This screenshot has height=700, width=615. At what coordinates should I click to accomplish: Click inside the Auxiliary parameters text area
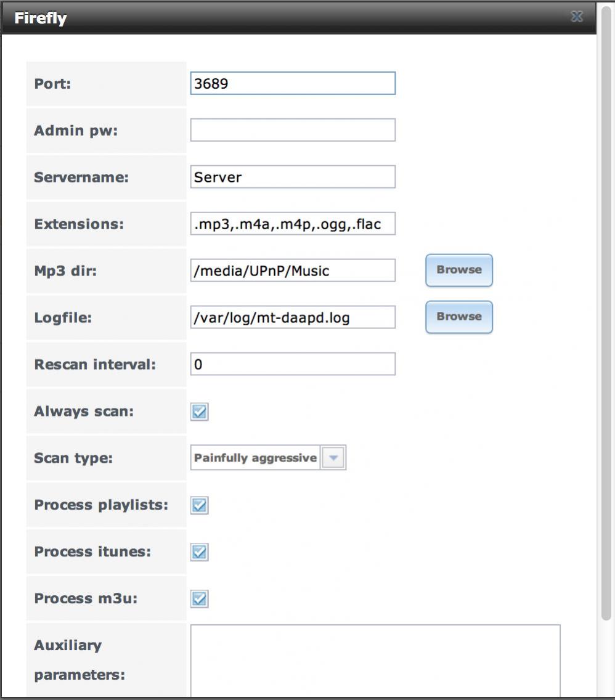(375, 661)
